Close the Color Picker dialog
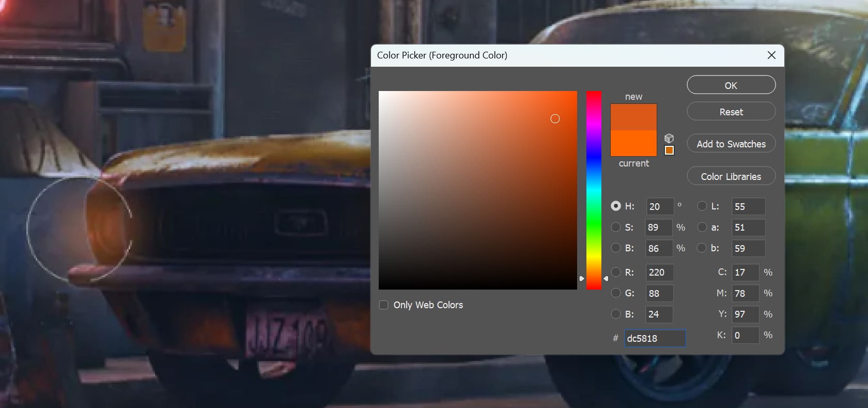 point(771,55)
